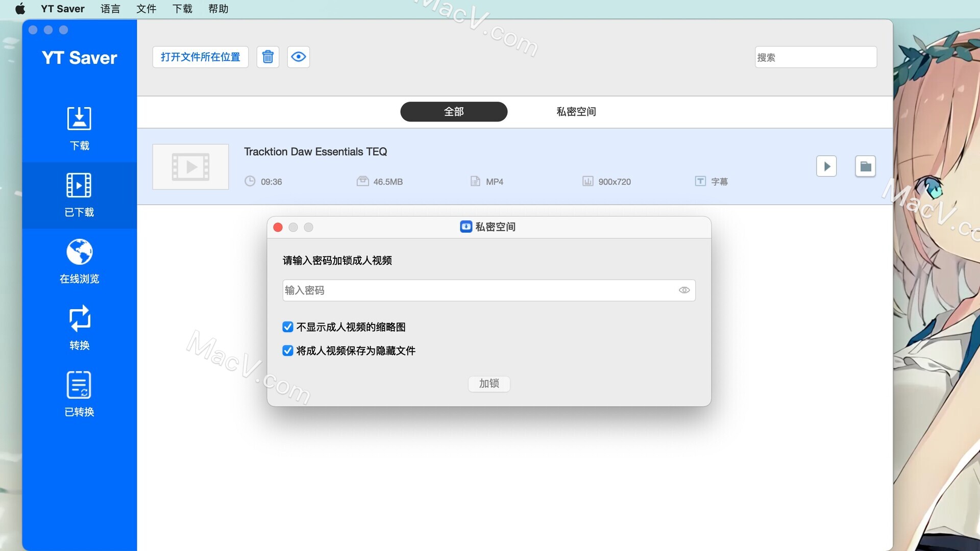Focus the 搜索 search field
This screenshot has height=551, width=980.
click(816, 57)
